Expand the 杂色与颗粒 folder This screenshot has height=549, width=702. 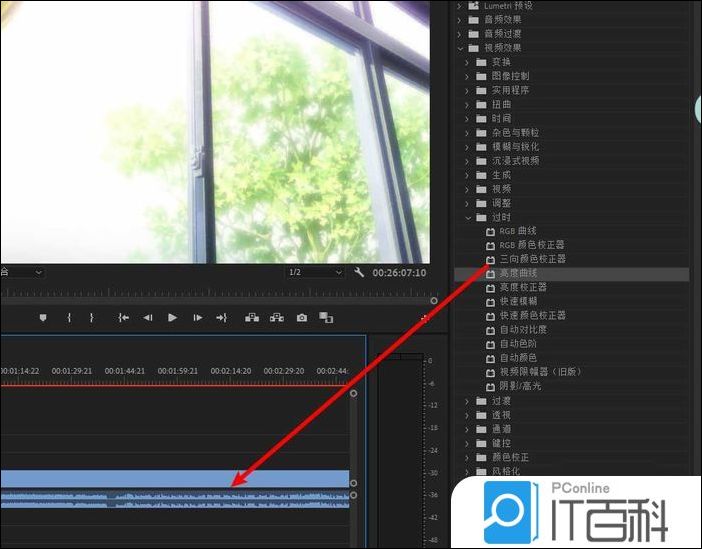pos(467,133)
